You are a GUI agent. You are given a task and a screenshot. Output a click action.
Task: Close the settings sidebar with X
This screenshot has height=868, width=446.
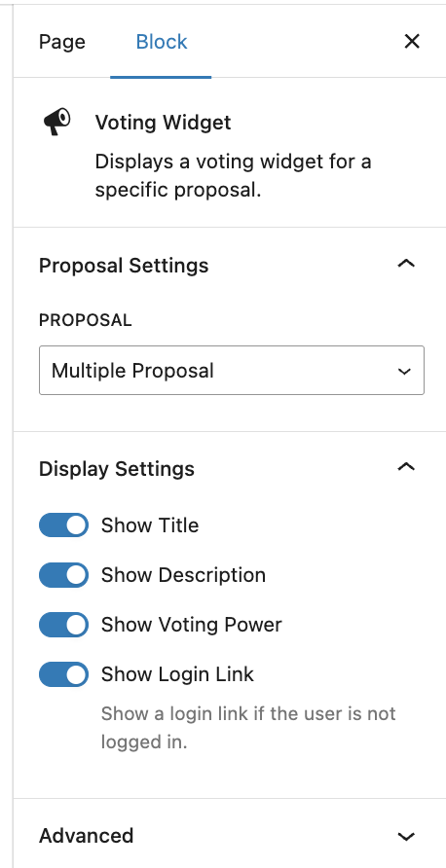pos(412,42)
